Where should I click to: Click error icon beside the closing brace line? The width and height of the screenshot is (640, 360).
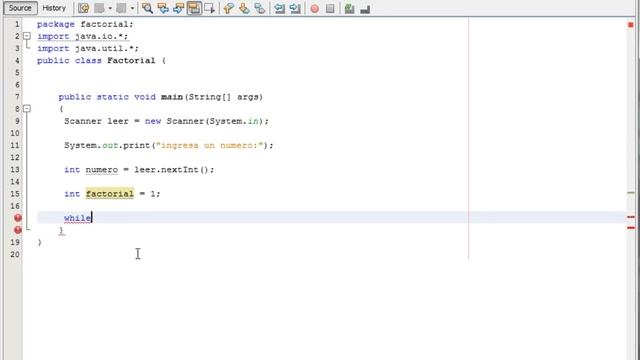[x=18, y=230]
